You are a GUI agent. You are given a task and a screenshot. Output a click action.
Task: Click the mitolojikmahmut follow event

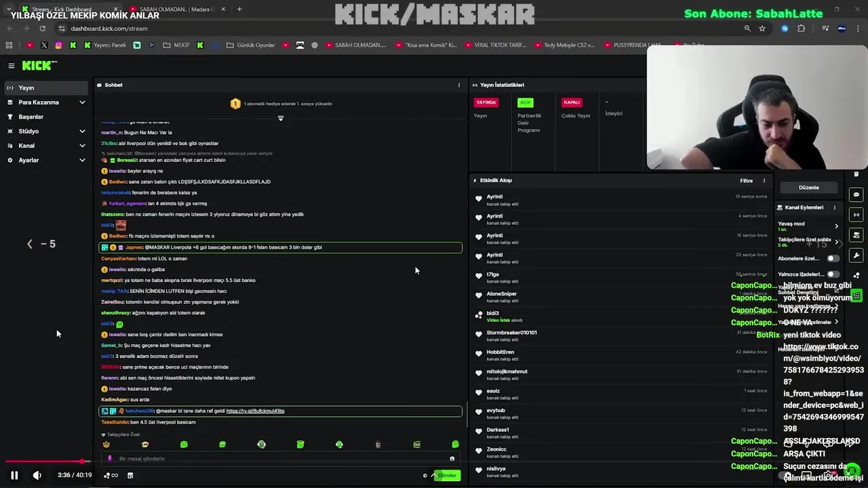pyautogui.click(x=620, y=374)
